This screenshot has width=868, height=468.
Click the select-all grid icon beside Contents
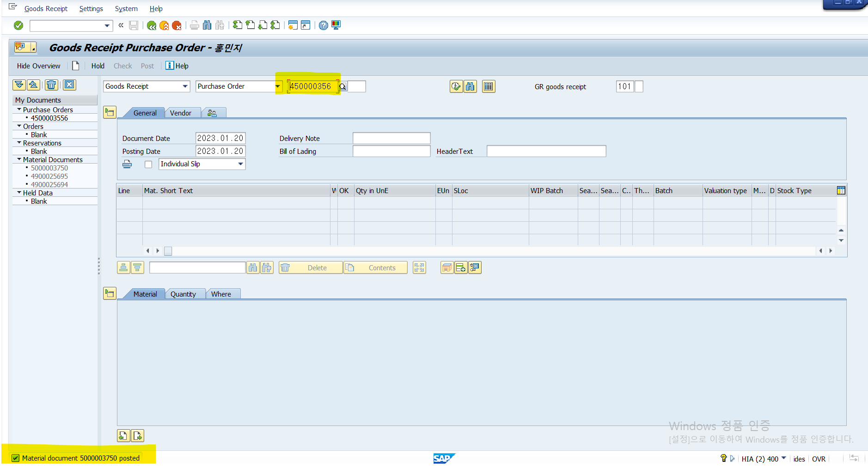419,267
